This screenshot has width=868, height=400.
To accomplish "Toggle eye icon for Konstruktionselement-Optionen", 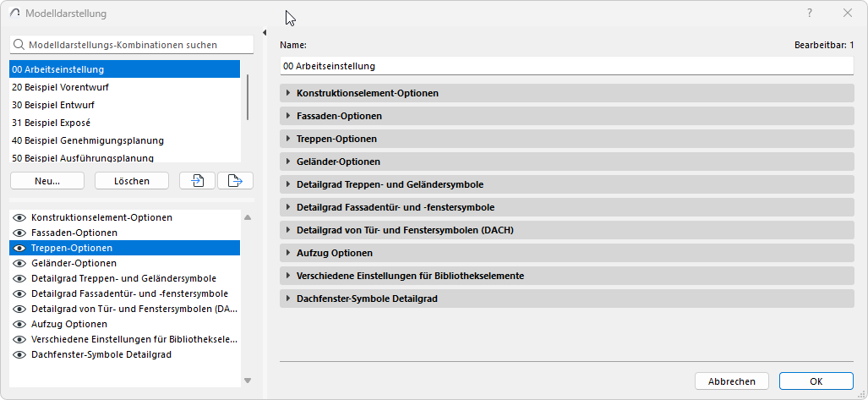I will click(20, 217).
